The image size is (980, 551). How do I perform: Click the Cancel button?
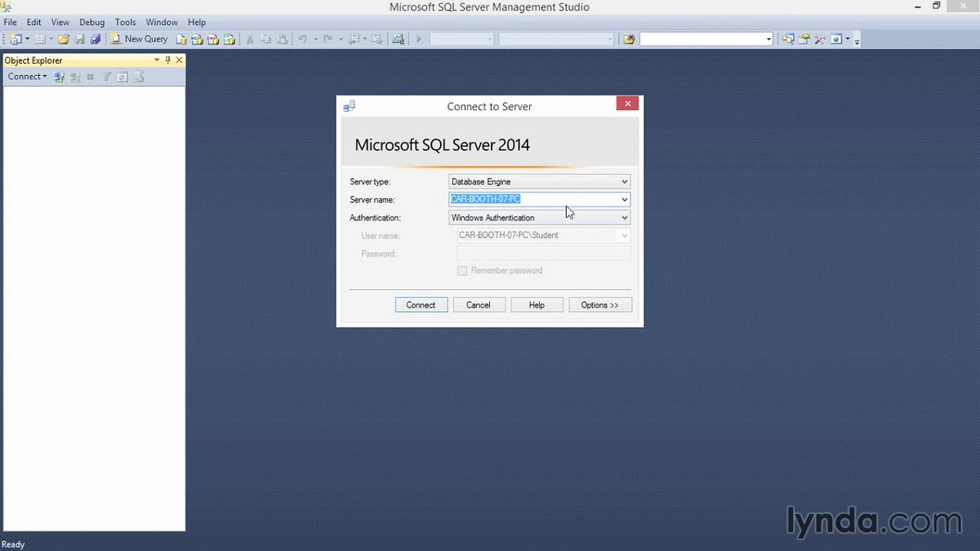click(478, 304)
